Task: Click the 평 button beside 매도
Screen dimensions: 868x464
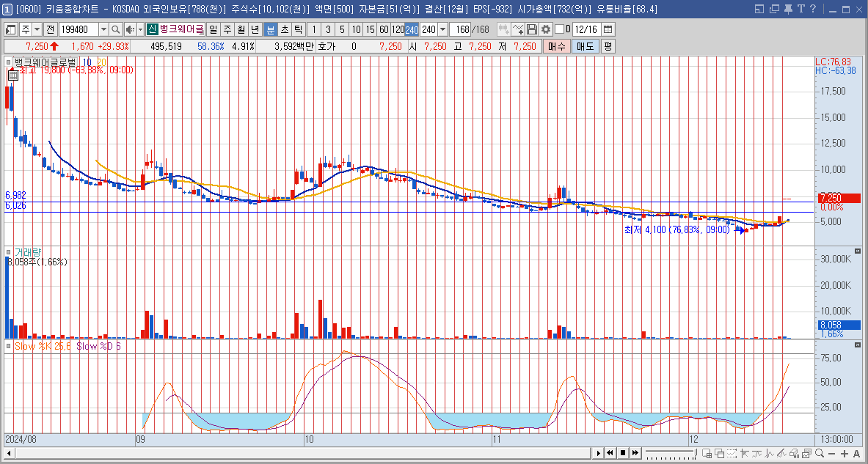Action: (608, 46)
